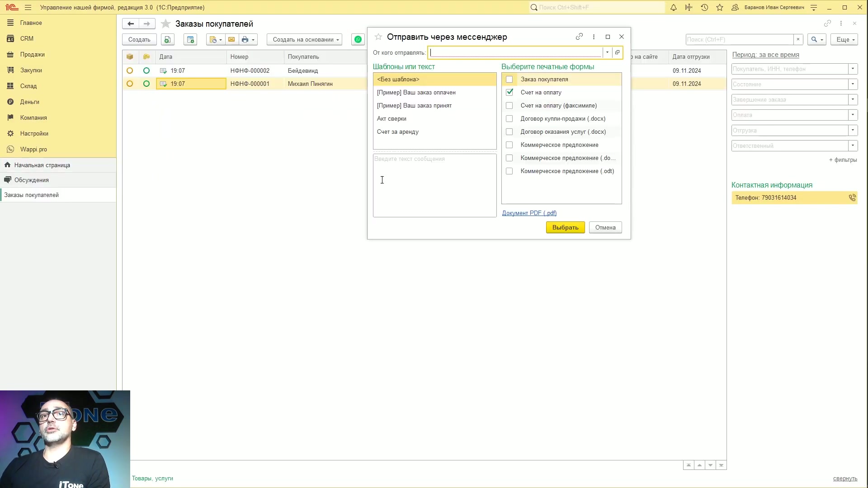Image resolution: width=868 pixels, height=488 pixels.
Task: Expand the Состояние filter dropdown
Action: pyautogui.click(x=853, y=84)
